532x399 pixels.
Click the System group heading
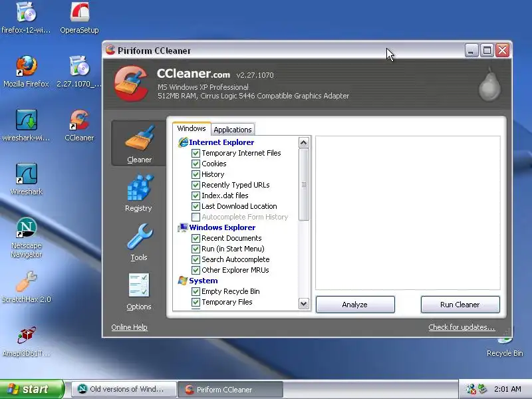pos(203,281)
